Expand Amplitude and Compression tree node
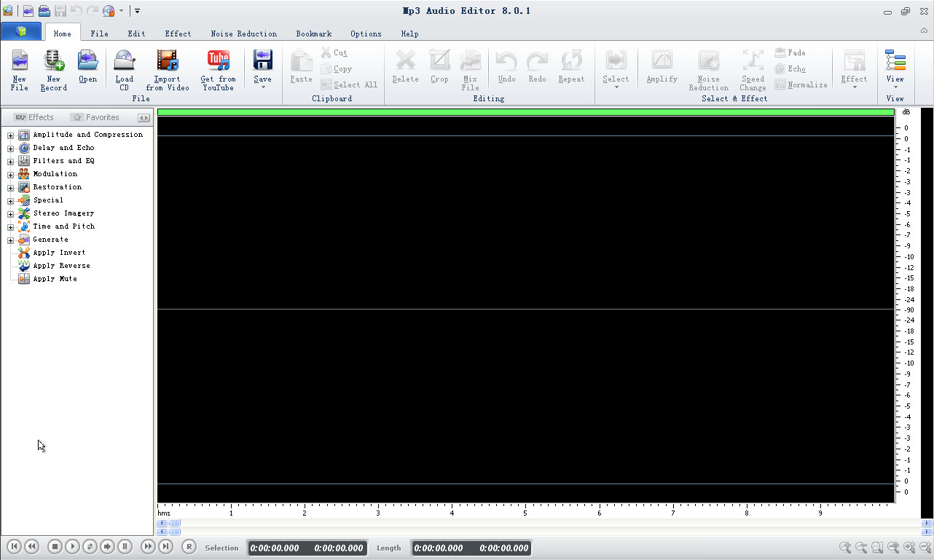934x560 pixels. tap(11, 135)
